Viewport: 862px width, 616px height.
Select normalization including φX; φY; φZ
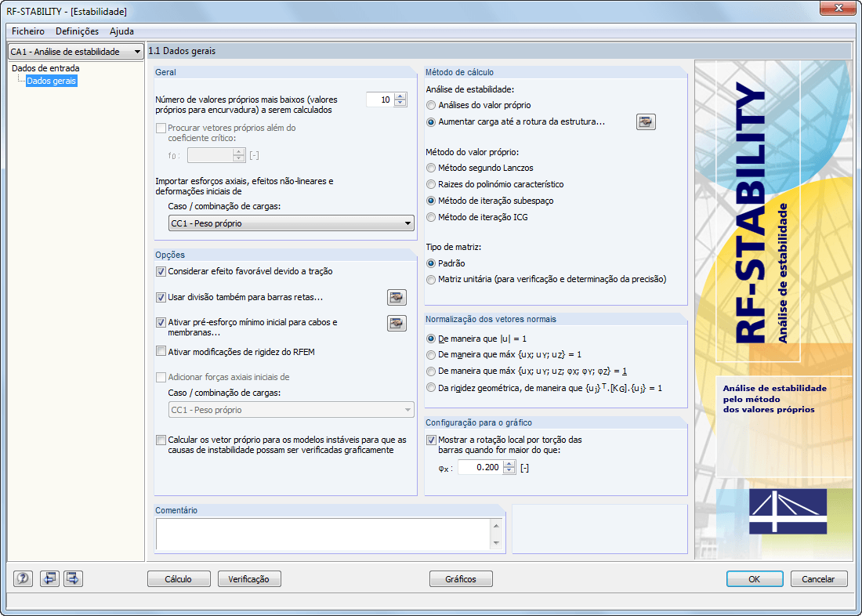(x=432, y=371)
